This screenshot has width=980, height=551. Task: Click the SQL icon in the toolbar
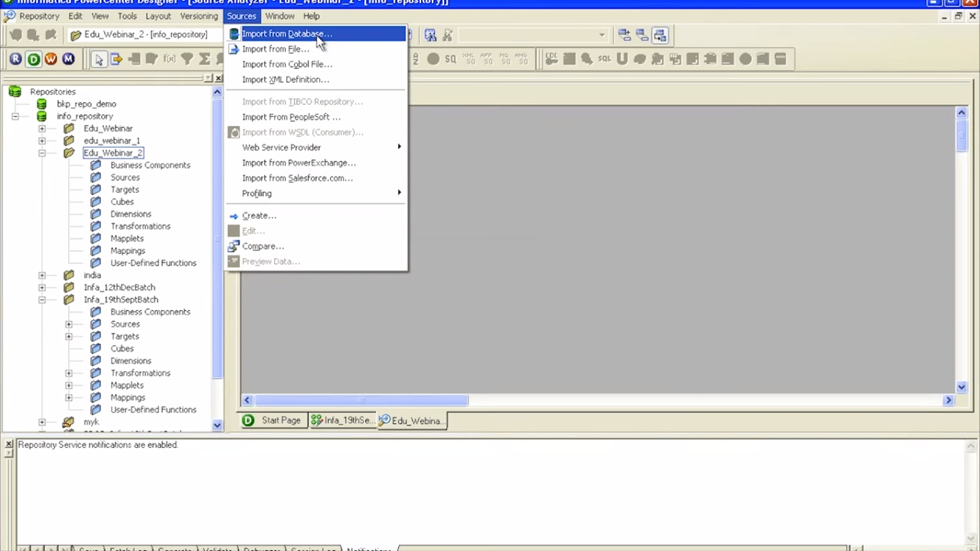click(x=603, y=59)
